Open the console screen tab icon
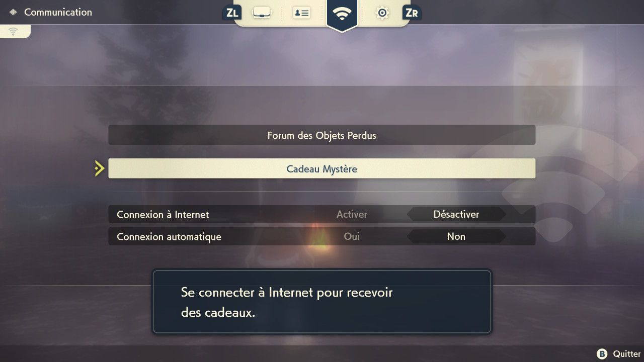The width and height of the screenshot is (644, 362). point(261,13)
